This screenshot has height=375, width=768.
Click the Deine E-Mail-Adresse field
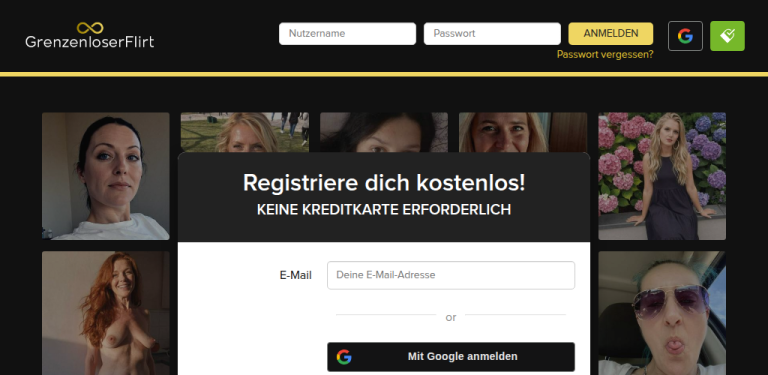(x=451, y=275)
